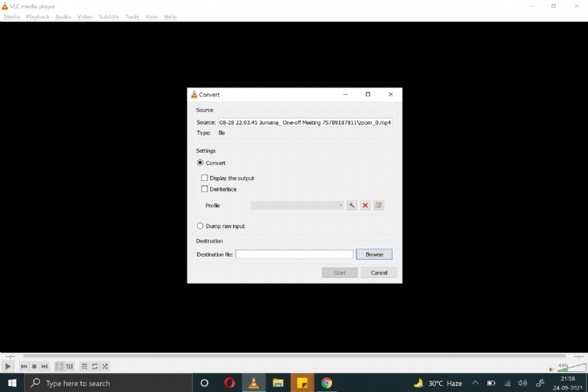Open the Help menu
588x392 pixels.
(171, 17)
